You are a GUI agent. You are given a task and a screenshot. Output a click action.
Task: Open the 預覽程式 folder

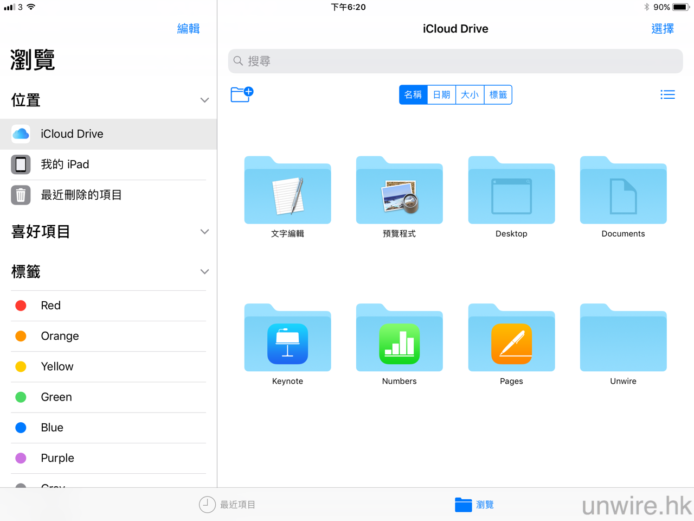coord(399,192)
